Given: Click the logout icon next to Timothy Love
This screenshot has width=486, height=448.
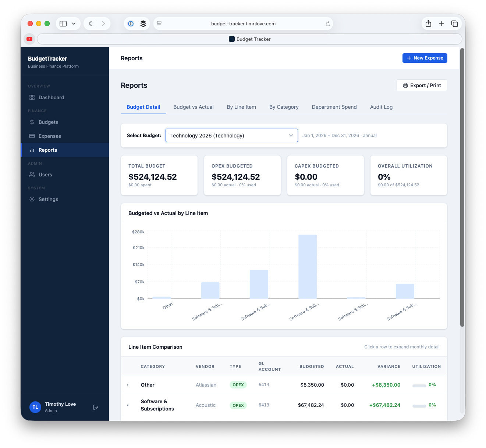Looking at the screenshot, I should point(95,407).
